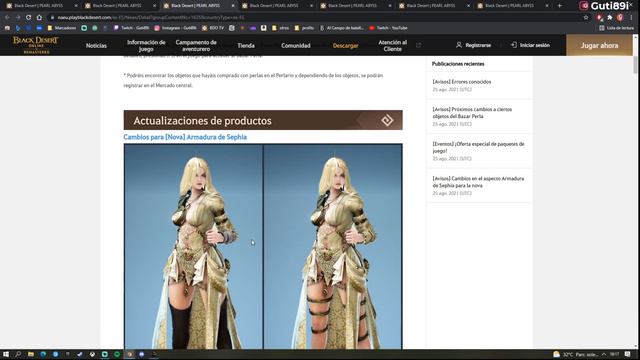Open the Noticias menu
The height and width of the screenshot is (360, 640).
[96, 46]
